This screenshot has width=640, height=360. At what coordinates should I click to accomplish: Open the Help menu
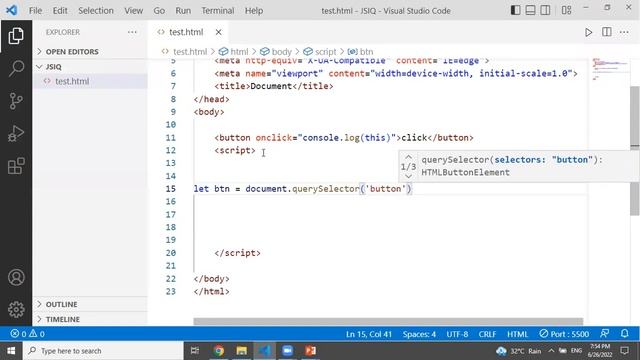[253, 11]
